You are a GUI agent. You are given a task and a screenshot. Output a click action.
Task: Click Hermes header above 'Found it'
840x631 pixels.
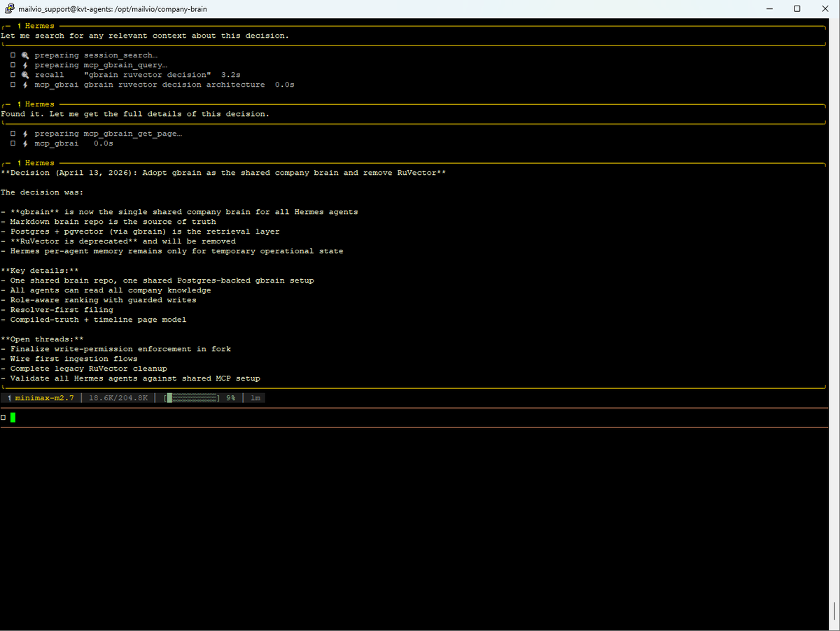click(39, 104)
